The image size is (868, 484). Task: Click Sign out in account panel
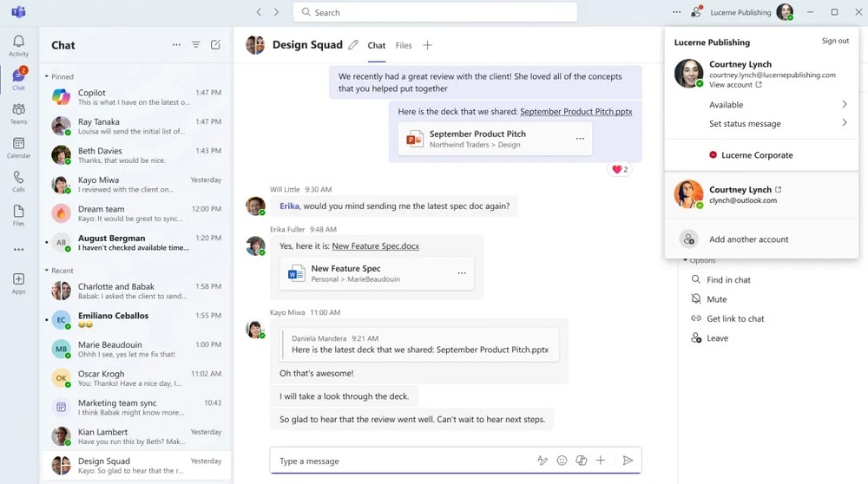pyautogui.click(x=835, y=41)
